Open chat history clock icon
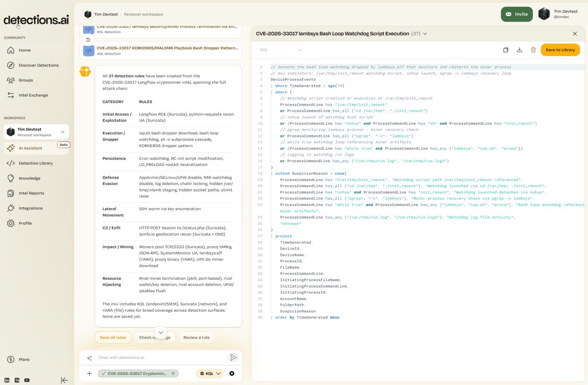This screenshot has height=385, width=588. click(x=88, y=40)
